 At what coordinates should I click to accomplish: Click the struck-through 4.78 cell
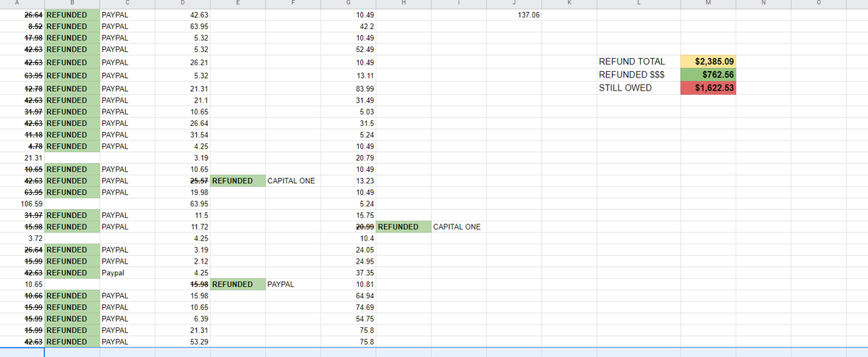click(22, 146)
